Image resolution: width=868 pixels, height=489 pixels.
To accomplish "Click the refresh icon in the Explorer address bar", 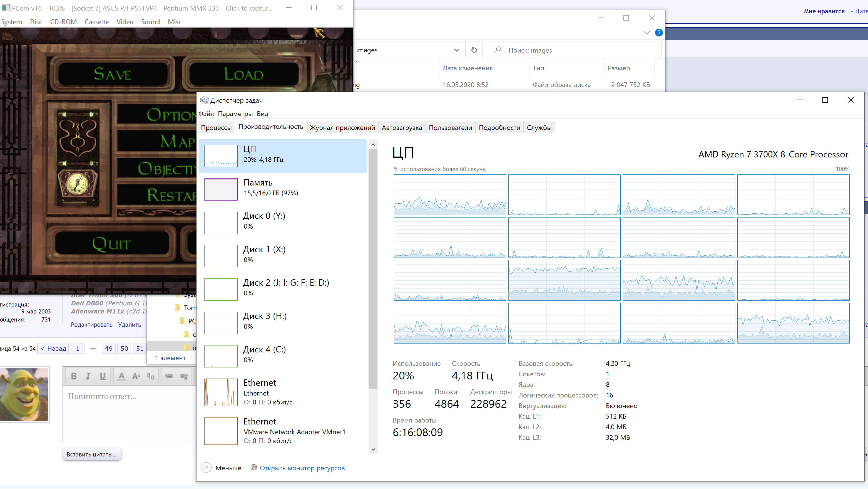I will [x=474, y=50].
